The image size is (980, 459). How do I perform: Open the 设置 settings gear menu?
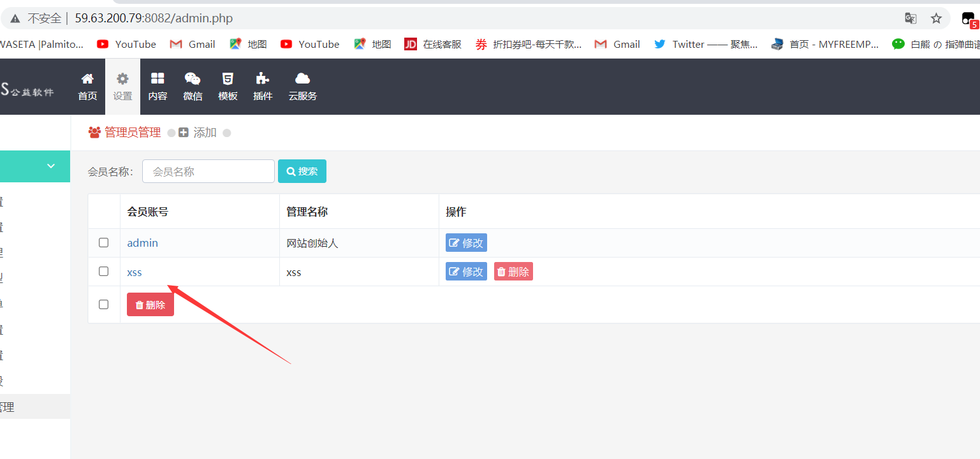[x=122, y=87]
